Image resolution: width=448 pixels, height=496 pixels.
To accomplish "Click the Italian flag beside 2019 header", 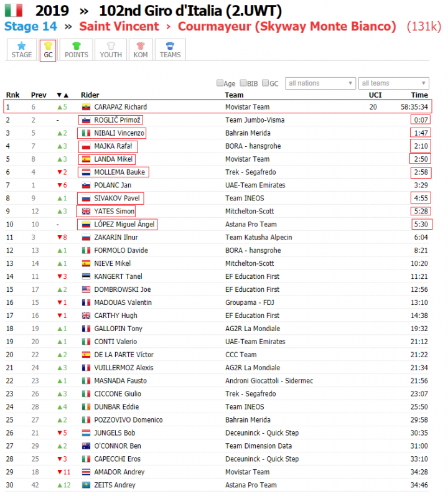I will click(14, 10).
